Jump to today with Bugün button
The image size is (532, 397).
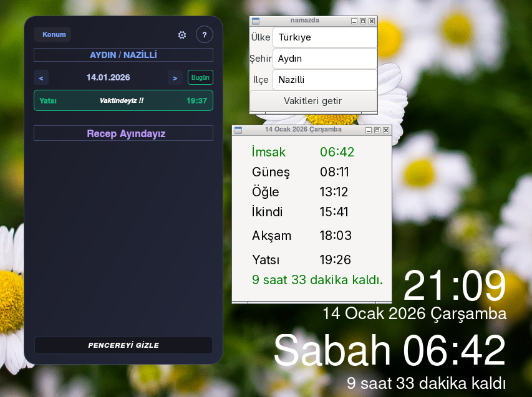tap(200, 77)
